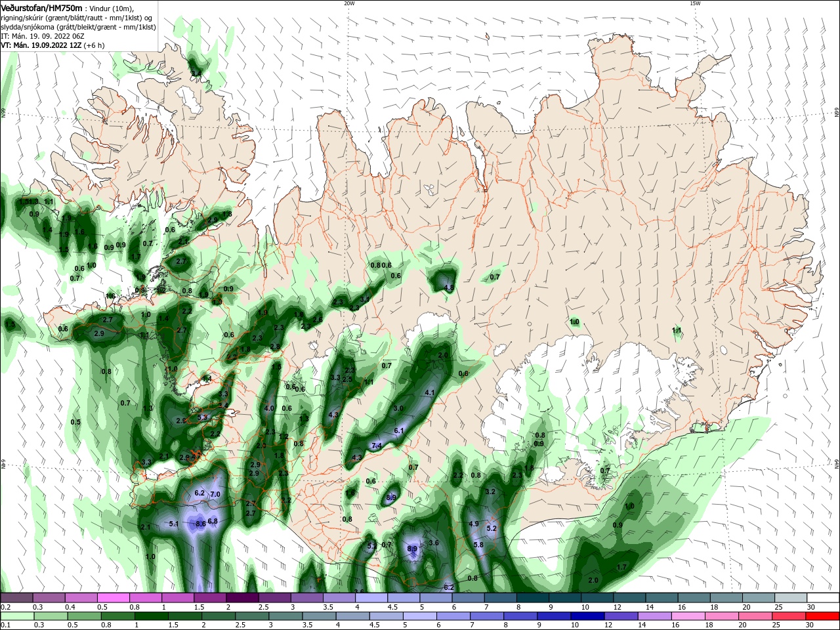Image resolution: width=840 pixels, height=630 pixels.
Task: Click the 5.3 precipitation value
Action: point(202,417)
